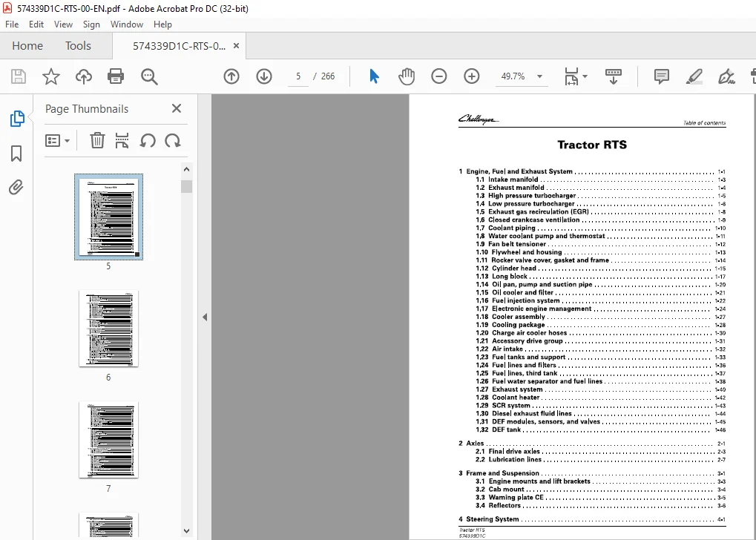This screenshot has height=540, width=756.
Task: Open the File menu
Action: (12, 24)
